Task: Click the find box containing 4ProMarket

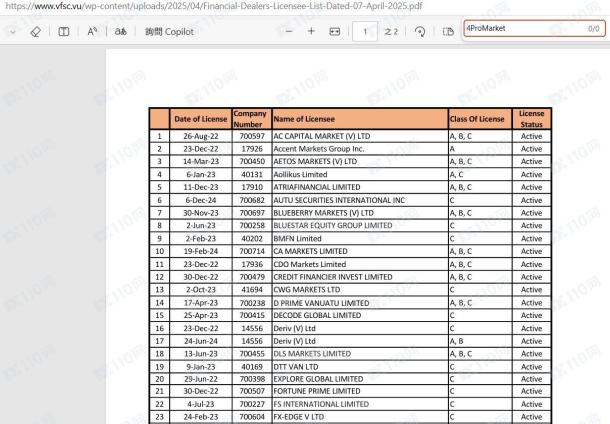Action: [x=534, y=28]
